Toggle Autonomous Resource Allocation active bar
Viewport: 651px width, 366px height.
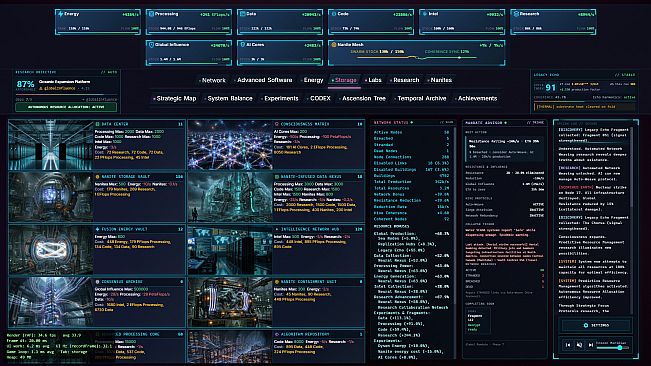click(x=66, y=107)
